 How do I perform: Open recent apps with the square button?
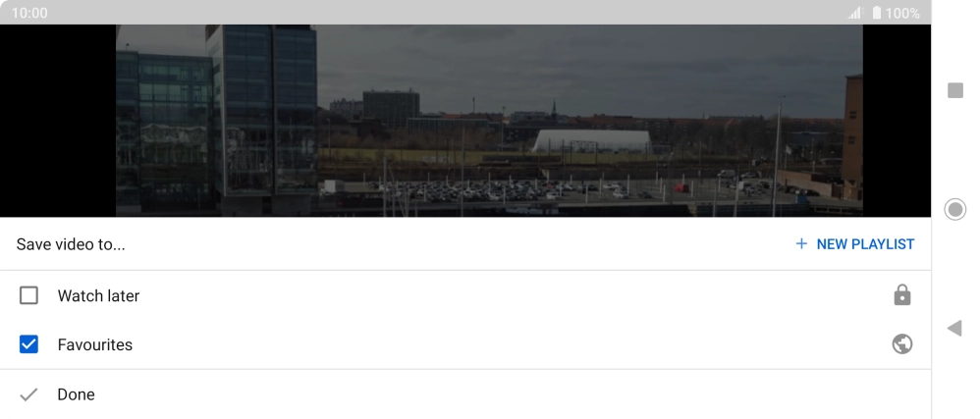(955, 90)
